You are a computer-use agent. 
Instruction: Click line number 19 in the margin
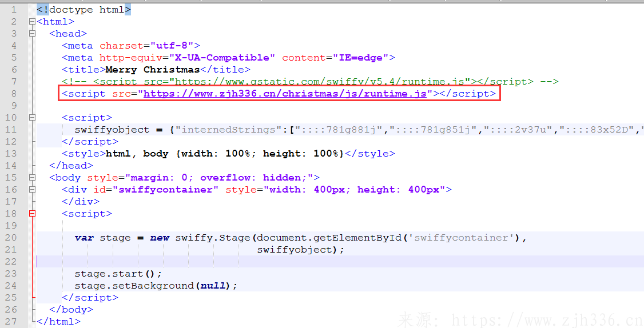pyautogui.click(x=11, y=225)
